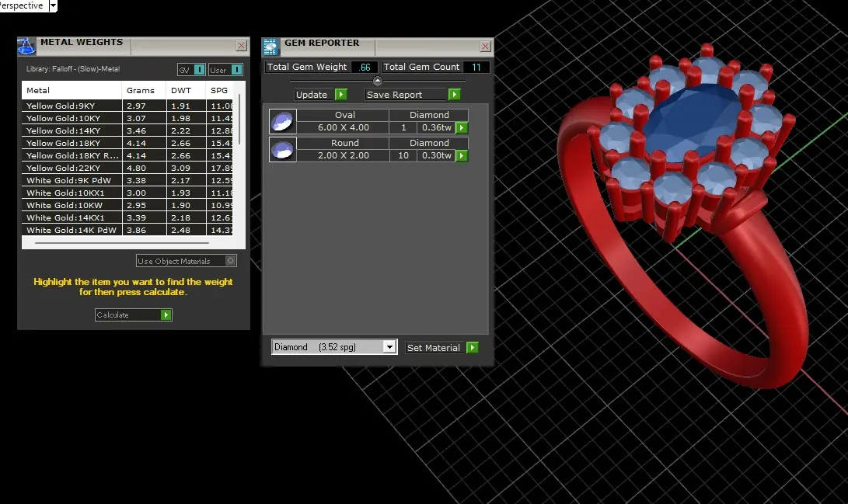The height and width of the screenshot is (504, 848).
Task: Click green arrow next to Save Report
Action: [454, 95]
